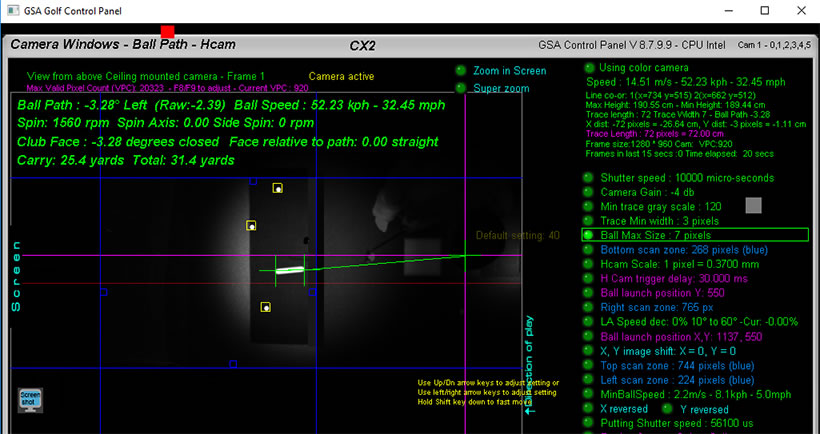Select Camera Gain -4 db setting
Screen dimensions: 820x434
(589, 192)
